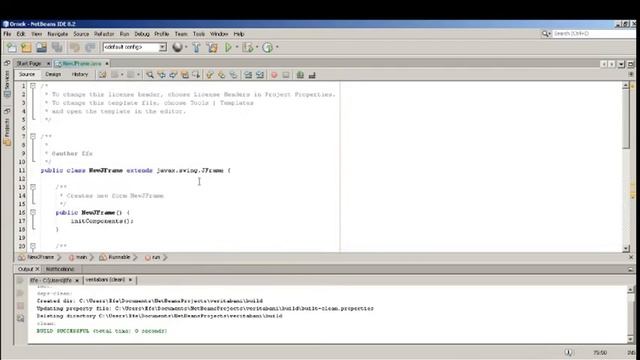This screenshot has height=360, width=640.
Task: Open the Profile menu
Action: [x=162, y=34]
